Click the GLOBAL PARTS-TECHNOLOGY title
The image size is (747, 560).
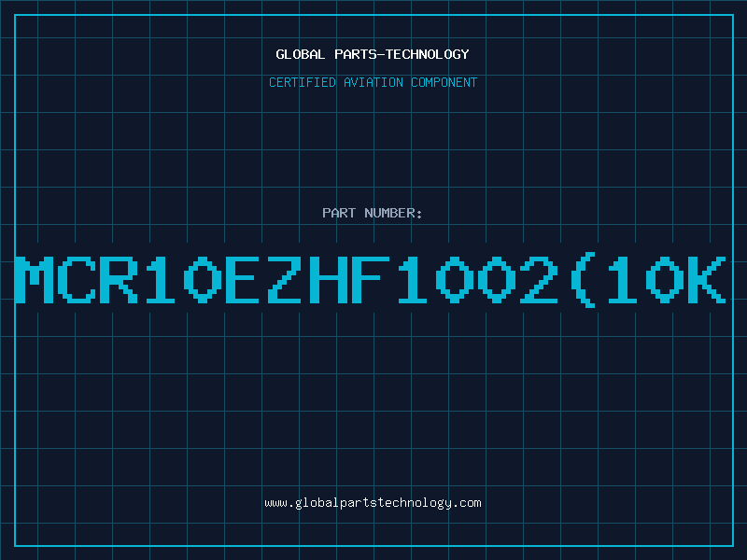373,54
